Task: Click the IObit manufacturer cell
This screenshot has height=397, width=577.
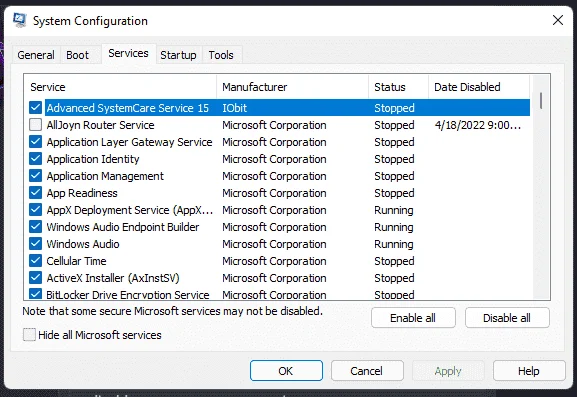Action: point(234,107)
